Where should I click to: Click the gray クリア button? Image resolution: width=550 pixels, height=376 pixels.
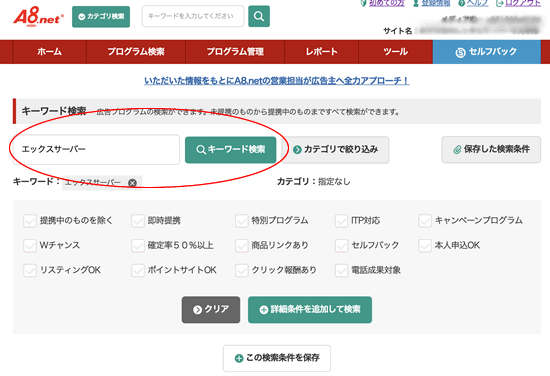211,310
